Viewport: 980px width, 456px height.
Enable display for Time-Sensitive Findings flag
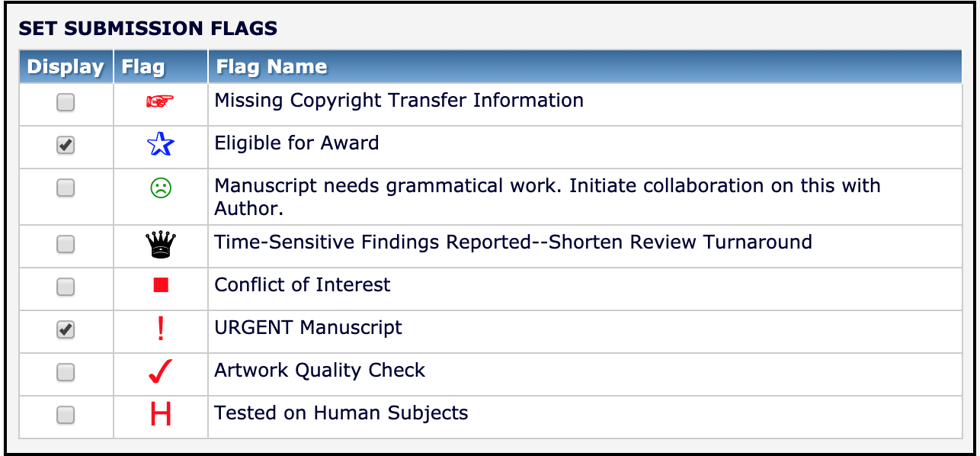(66, 244)
